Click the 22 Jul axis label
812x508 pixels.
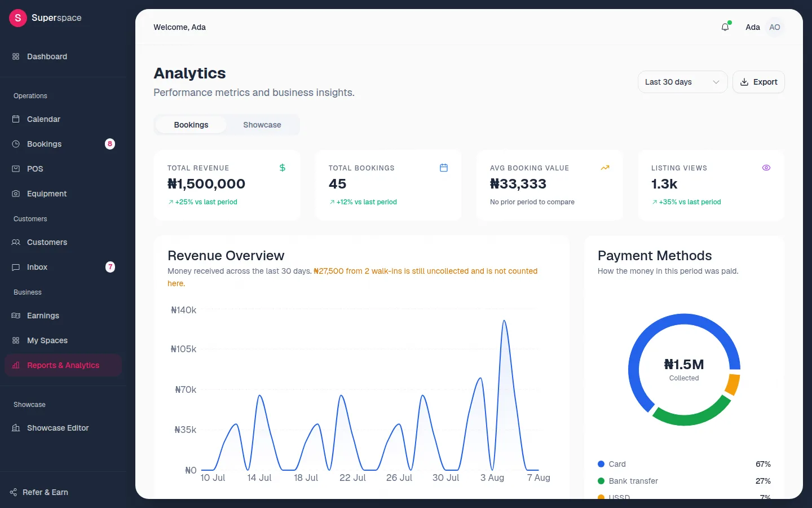click(352, 478)
